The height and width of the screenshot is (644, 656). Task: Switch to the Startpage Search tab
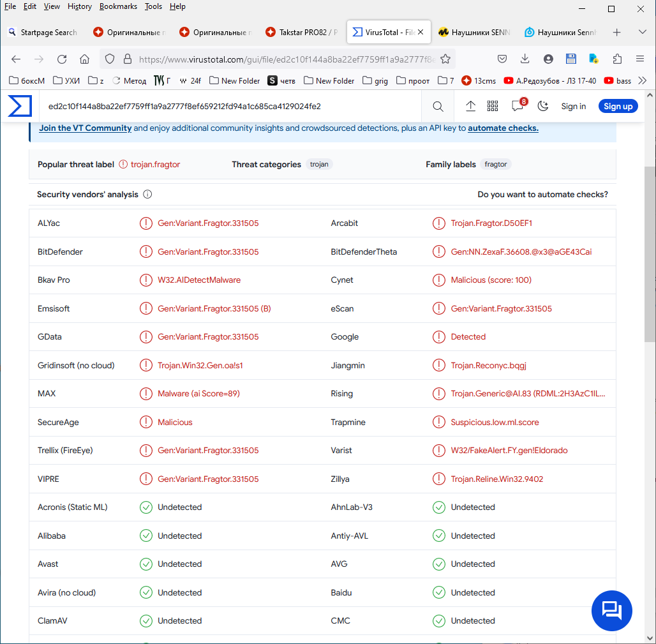43,32
